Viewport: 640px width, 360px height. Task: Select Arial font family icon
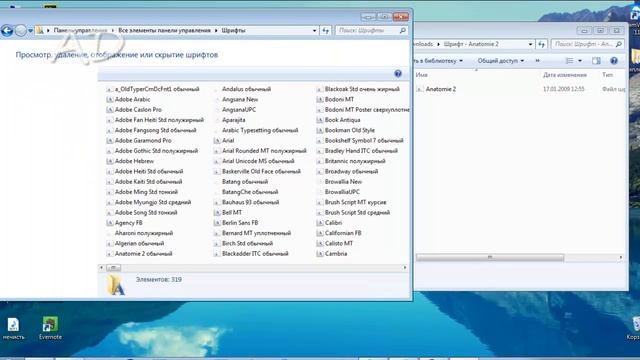217,140
